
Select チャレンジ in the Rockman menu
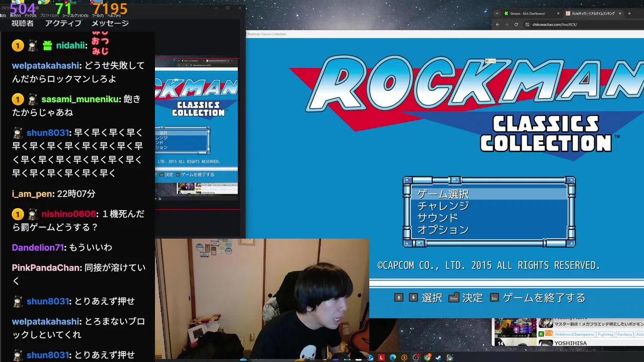(443, 206)
